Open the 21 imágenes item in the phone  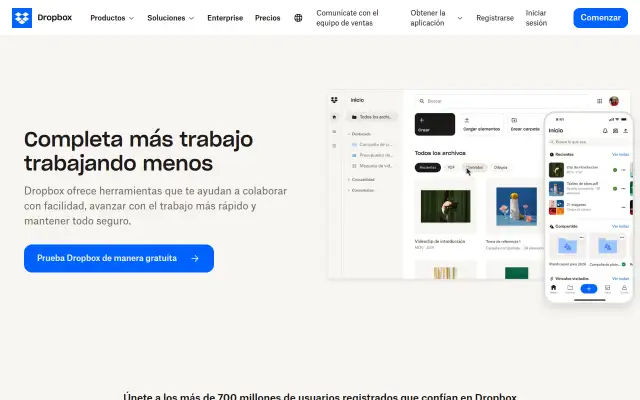point(588,207)
